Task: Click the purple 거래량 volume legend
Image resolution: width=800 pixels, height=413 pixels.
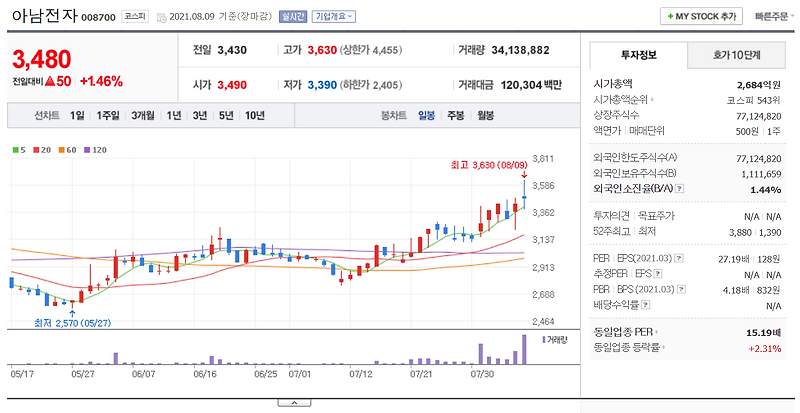Action: (x=555, y=339)
